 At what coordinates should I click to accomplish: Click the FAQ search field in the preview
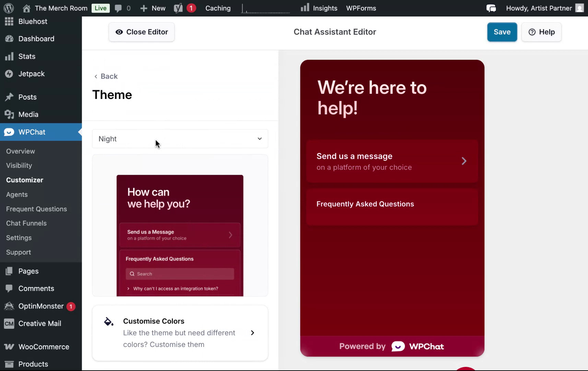pos(180,274)
